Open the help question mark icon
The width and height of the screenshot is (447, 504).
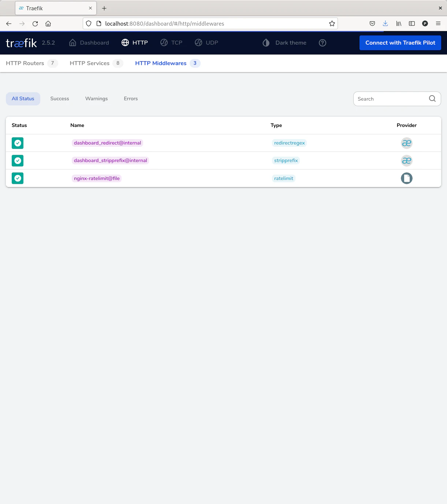click(x=322, y=43)
